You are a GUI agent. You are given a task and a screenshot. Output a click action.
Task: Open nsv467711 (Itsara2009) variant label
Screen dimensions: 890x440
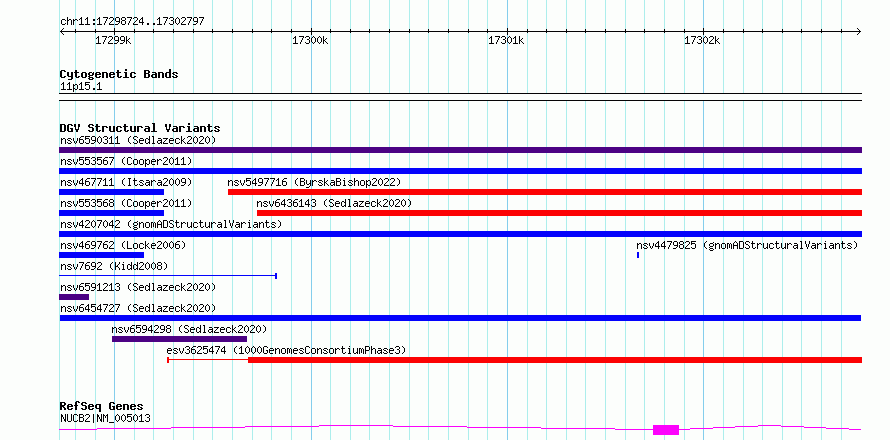coord(126,182)
